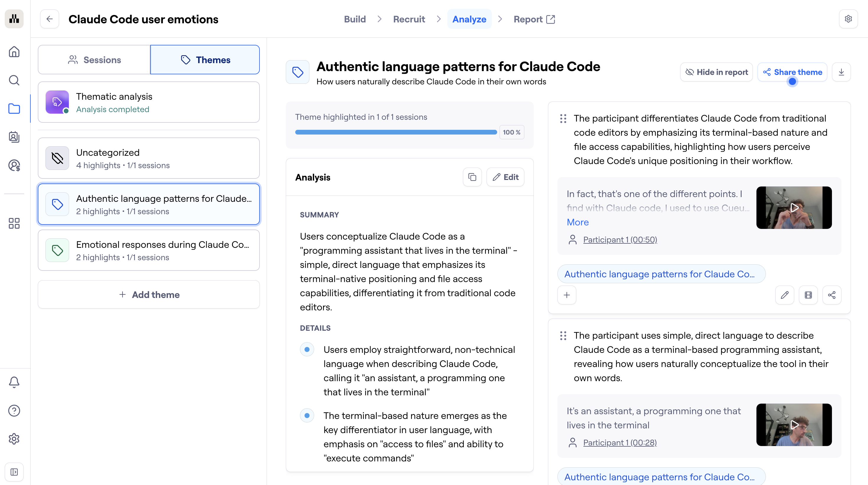The height and width of the screenshot is (485, 868).
Task: Expand the truncated quote with More
Action: 577,222
